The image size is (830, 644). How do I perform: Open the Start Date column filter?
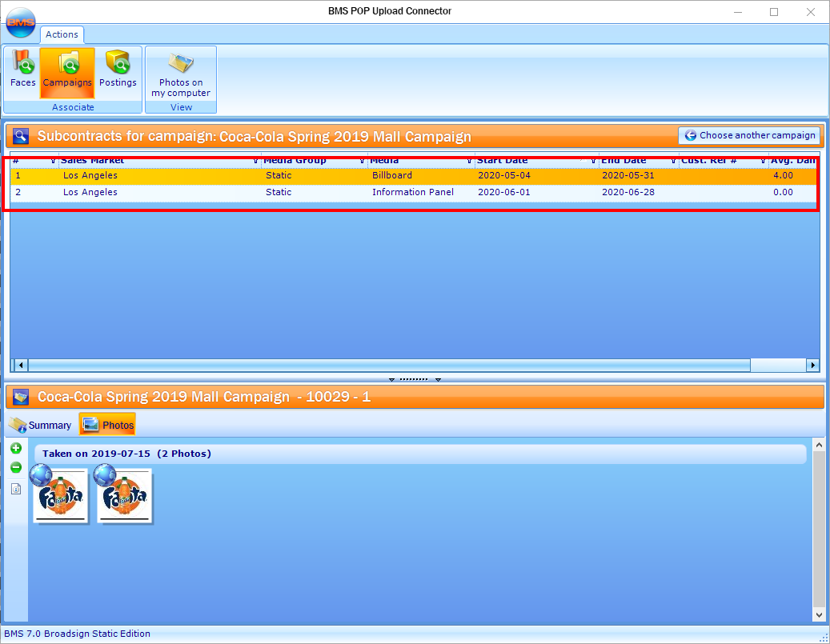[x=593, y=160]
